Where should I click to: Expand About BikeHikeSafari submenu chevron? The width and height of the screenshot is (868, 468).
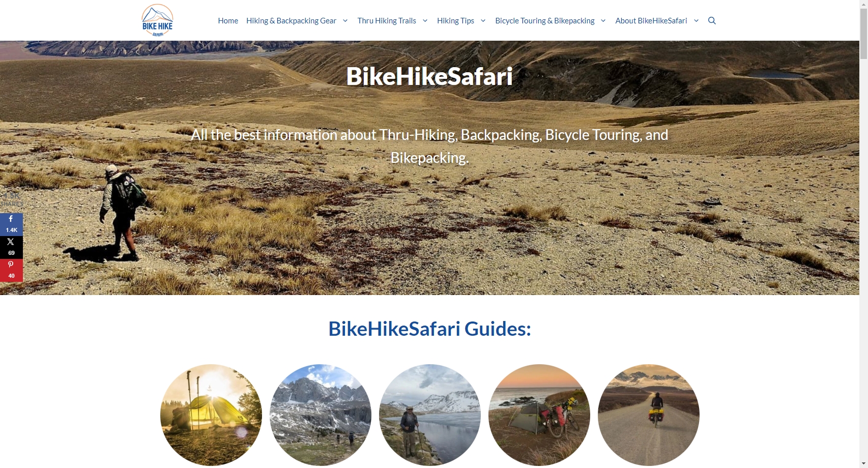click(x=696, y=21)
